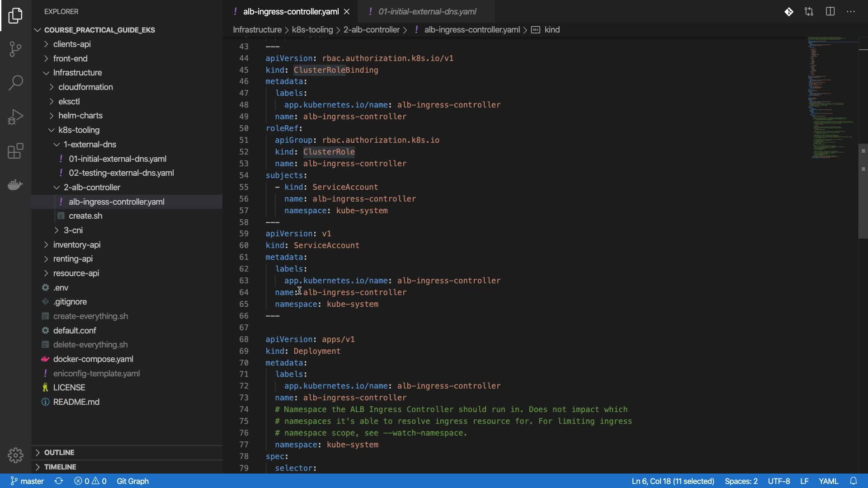
Task: Open the Extensions view
Action: click(x=15, y=151)
